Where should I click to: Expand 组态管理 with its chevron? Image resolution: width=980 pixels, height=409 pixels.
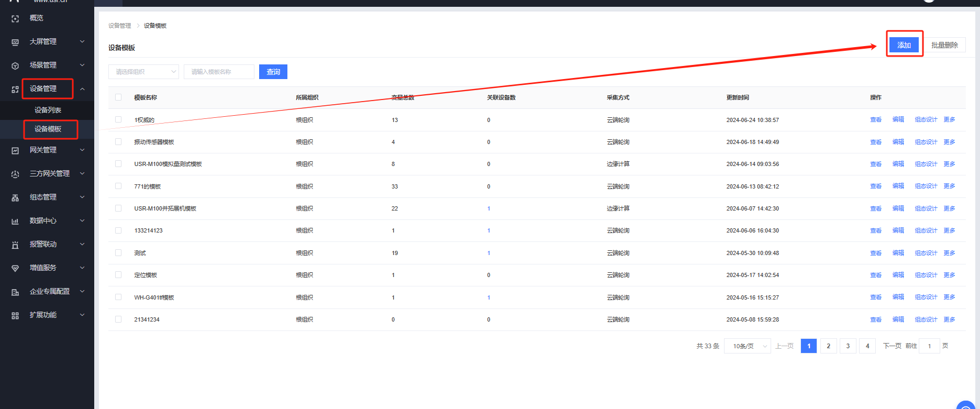[x=82, y=197]
